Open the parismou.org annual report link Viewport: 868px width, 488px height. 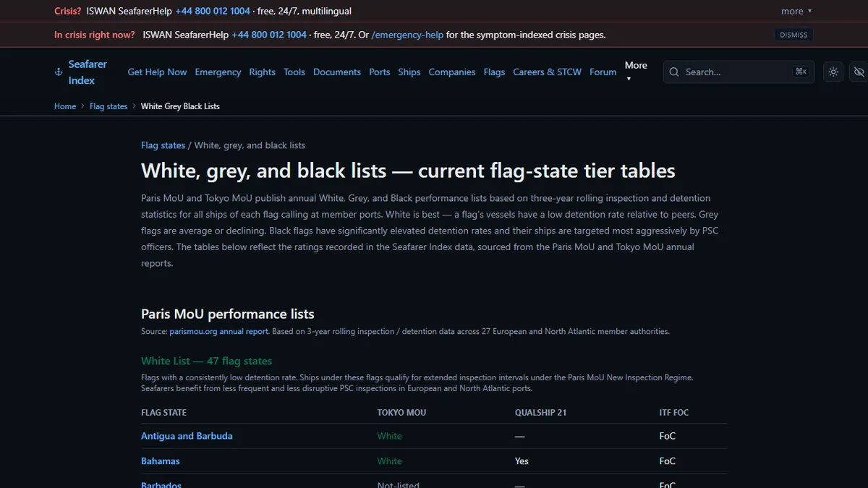pos(219,331)
